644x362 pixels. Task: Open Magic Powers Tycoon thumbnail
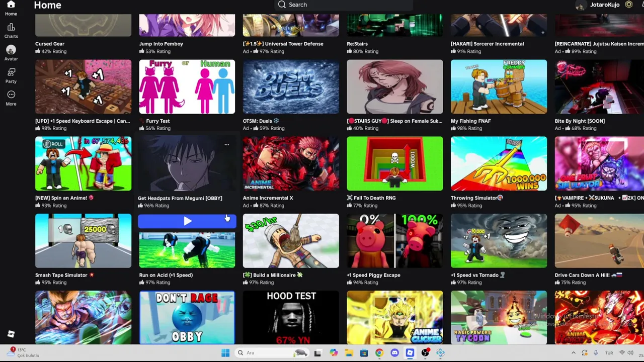pos(499,318)
